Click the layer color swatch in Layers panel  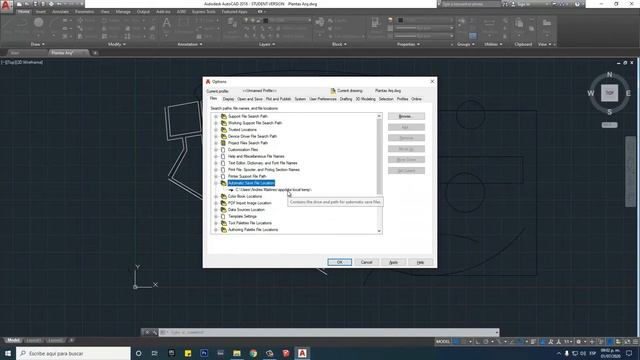coord(265,20)
